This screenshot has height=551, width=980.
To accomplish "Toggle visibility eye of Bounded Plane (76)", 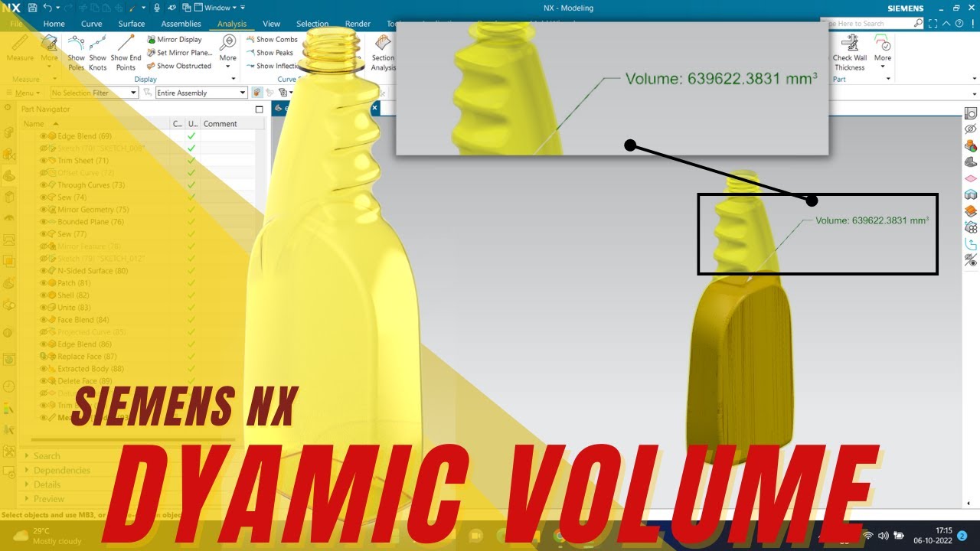I will point(44,222).
